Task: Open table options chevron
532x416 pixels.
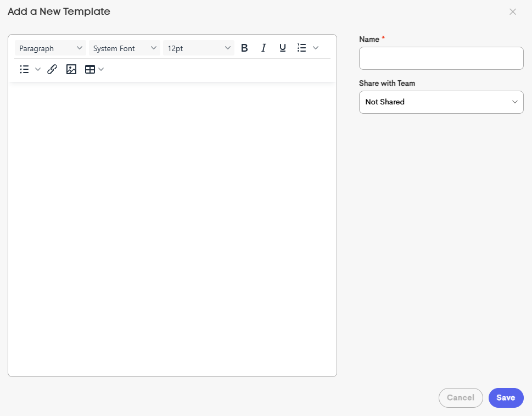Action: coord(101,69)
